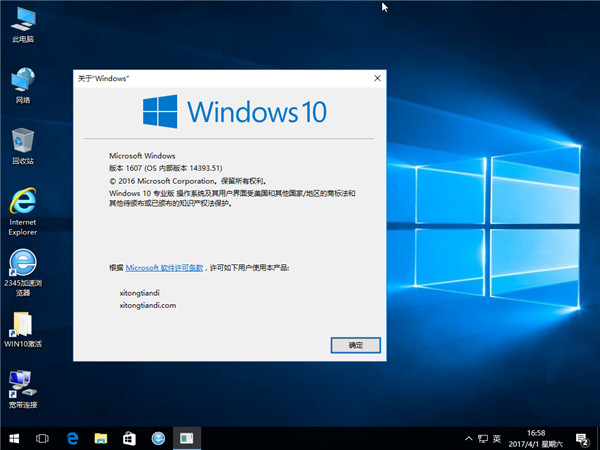Screen dimensions: 600x450
Task: Select the WIN10激活 folder shortcut
Action: coord(23,329)
